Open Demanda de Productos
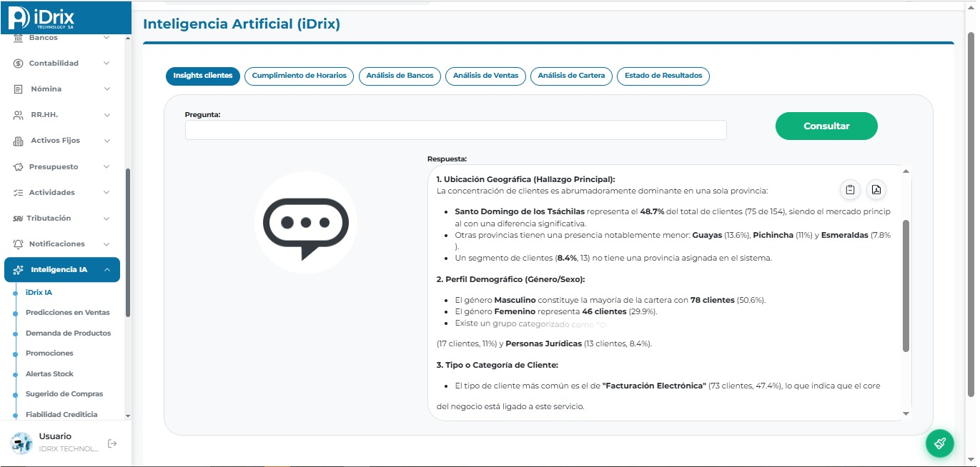This screenshot has width=980, height=467. click(x=68, y=333)
